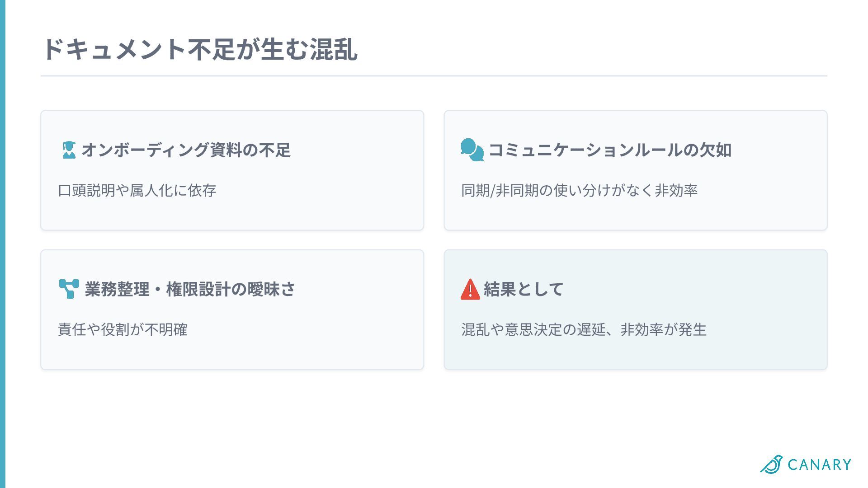Image resolution: width=868 pixels, height=488 pixels.
Task: Click text 同期/非同期の使い分けがなく非効率
Action: [579, 191]
